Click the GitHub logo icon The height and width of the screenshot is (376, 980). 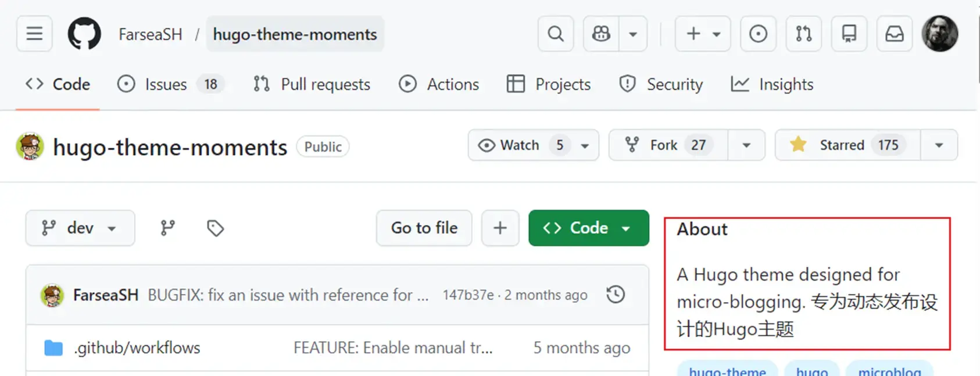[x=84, y=34]
